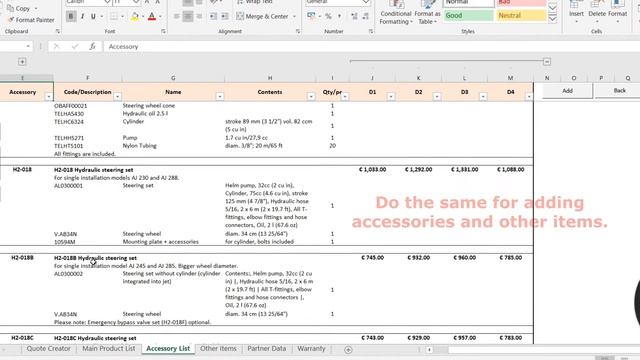Open Conditional Formatting menu
The width and height of the screenshot is (640, 360).
tap(395, 12)
